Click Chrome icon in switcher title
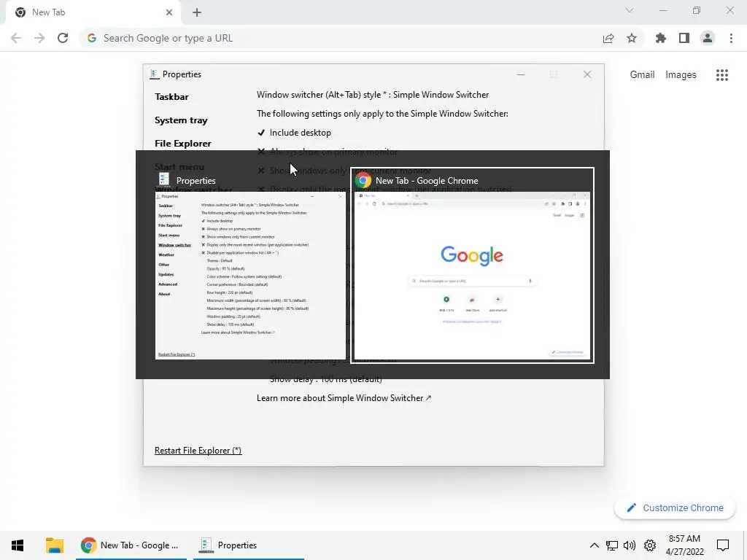747x560 pixels. click(363, 181)
